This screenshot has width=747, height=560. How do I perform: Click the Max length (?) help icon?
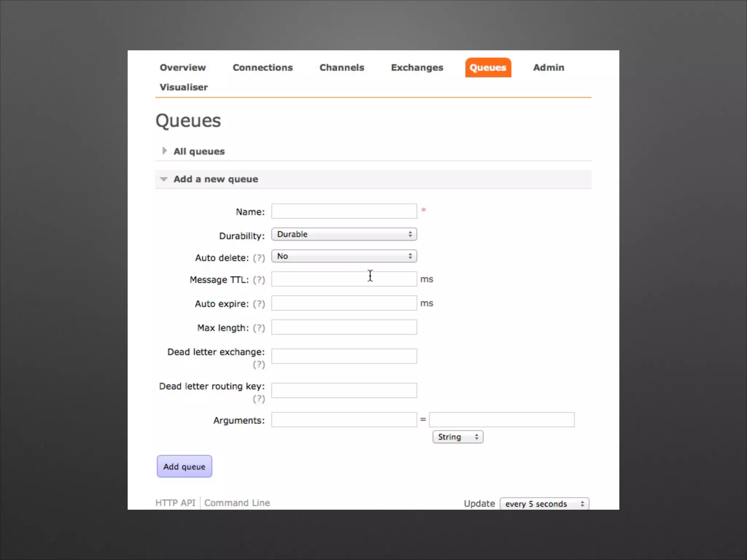(x=259, y=328)
